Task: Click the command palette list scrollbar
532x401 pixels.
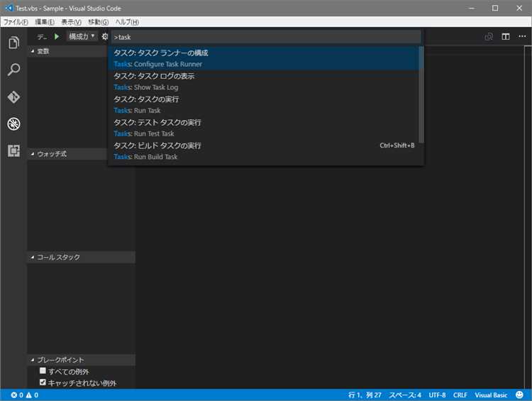Action: 421,94
